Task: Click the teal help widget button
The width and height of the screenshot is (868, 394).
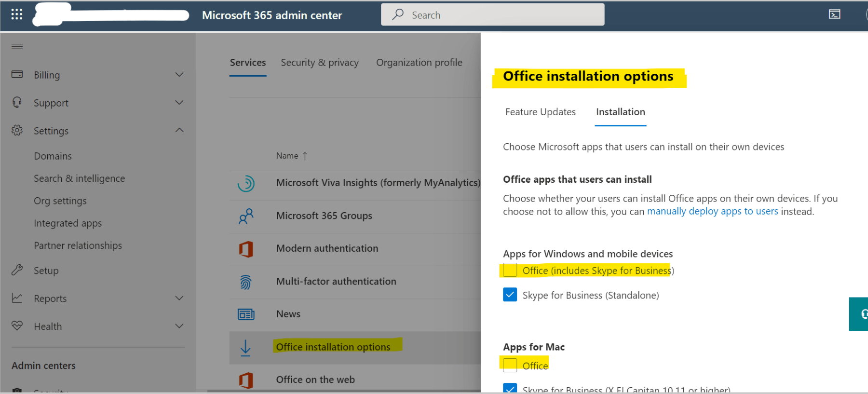Action: (x=859, y=314)
